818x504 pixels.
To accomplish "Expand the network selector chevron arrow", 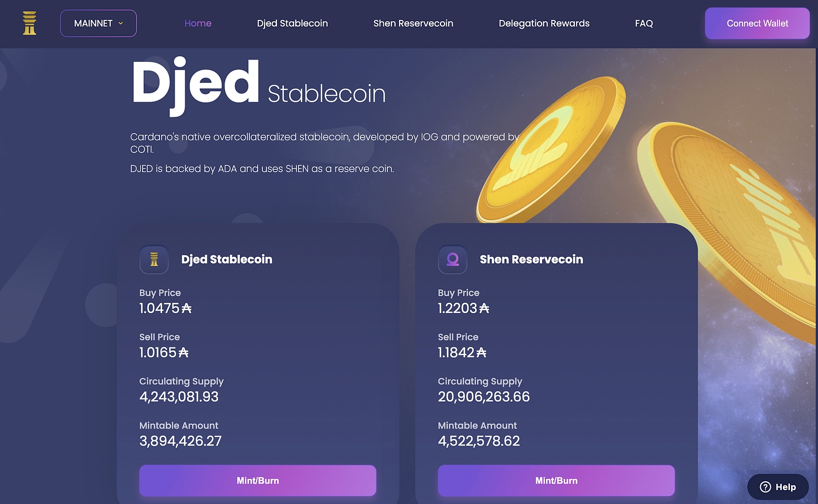I will tap(121, 23).
